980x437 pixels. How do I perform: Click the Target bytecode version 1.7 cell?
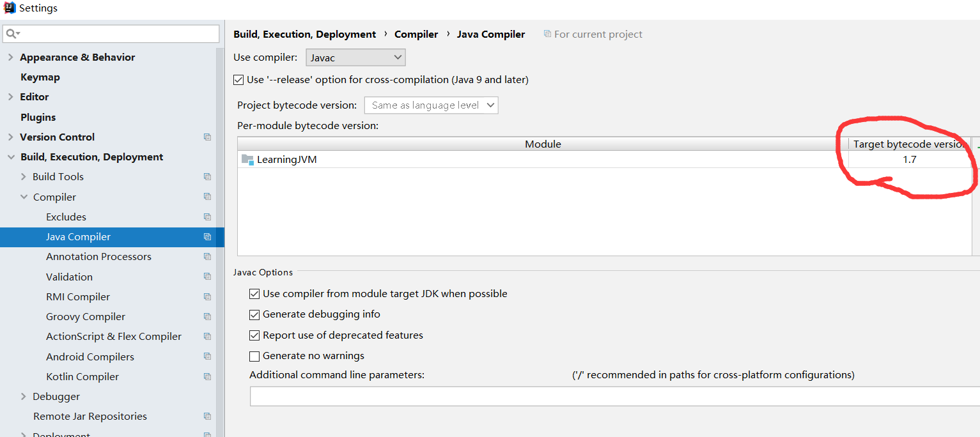point(909,160)
